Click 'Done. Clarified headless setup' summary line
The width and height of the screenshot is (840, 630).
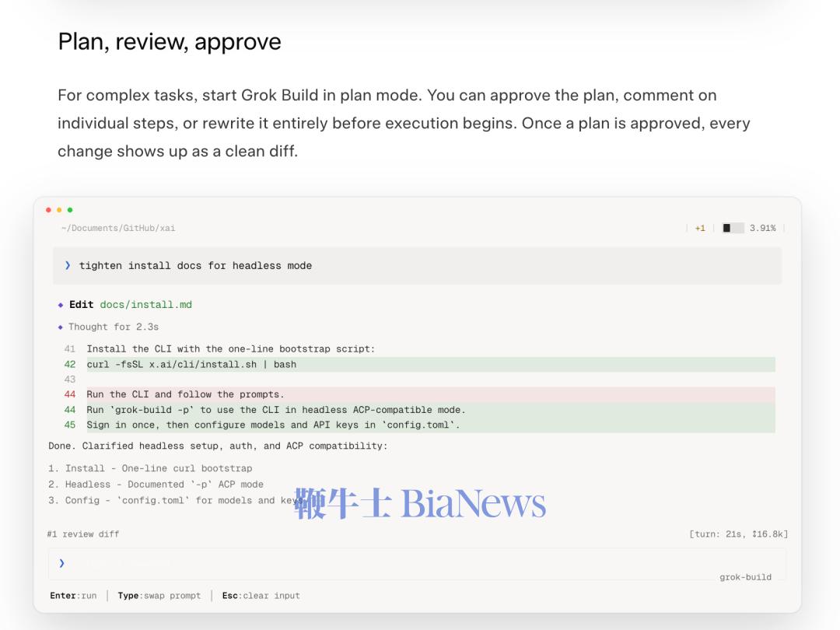[x=218, y=446]
